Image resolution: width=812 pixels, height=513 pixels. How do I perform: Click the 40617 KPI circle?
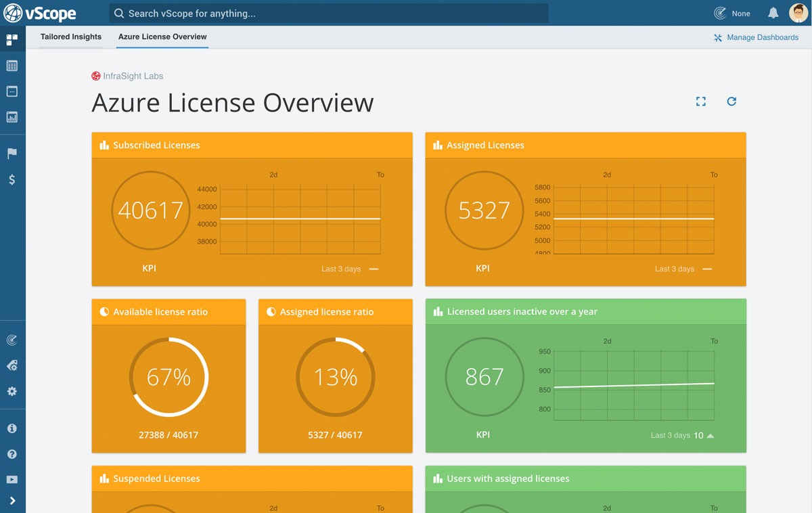coord(150,210)
